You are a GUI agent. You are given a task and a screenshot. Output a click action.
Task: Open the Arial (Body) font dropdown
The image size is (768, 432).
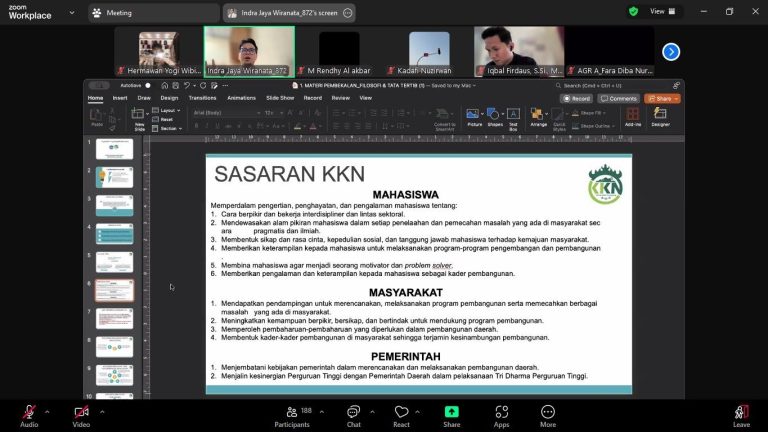(x=227, y=113)
